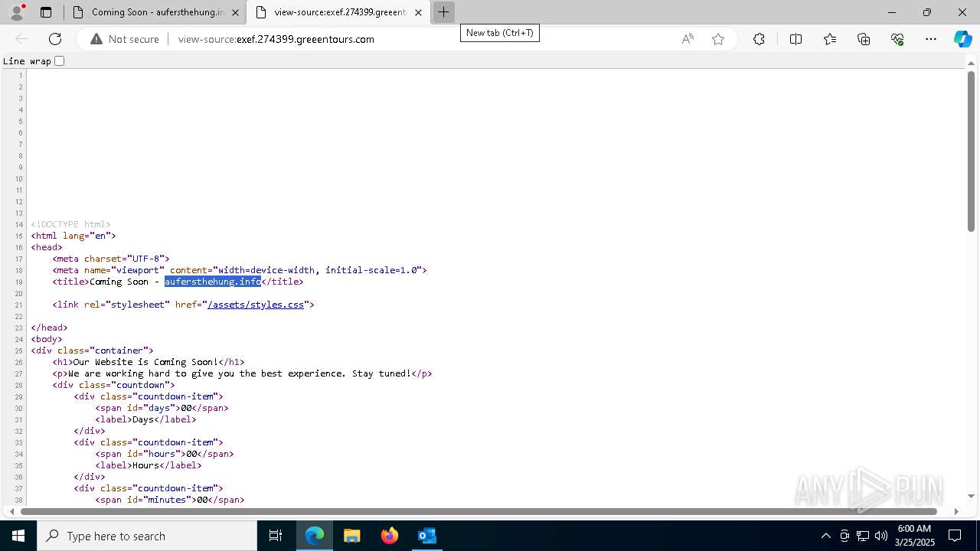Show hidden system tray icons
The height and width of the screenshot is (551, 980).
click(x=825, y=536)
